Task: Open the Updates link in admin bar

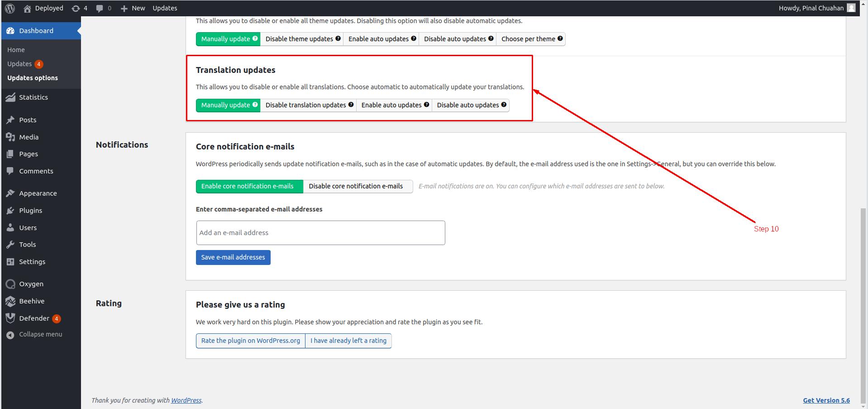Action: [165, 8]
